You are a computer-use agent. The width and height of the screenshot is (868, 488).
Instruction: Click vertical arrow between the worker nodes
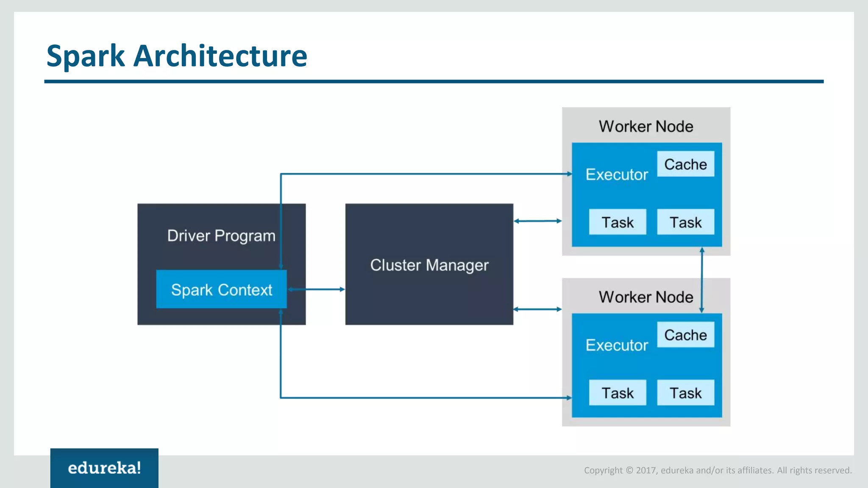pyautogui.click(x=702, y=280)
